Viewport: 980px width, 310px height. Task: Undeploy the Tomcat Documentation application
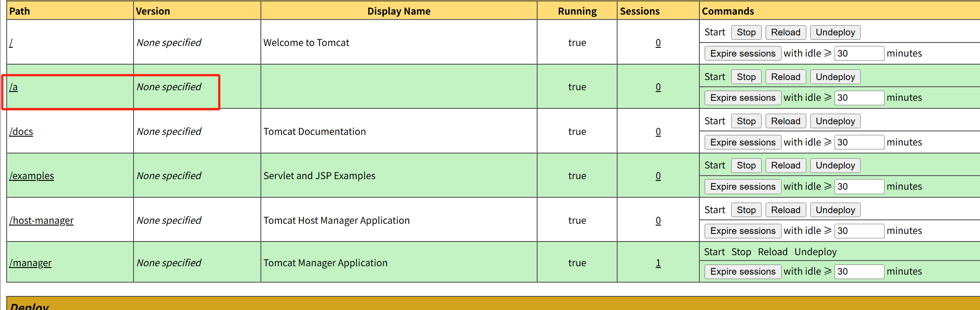(835, 121)
